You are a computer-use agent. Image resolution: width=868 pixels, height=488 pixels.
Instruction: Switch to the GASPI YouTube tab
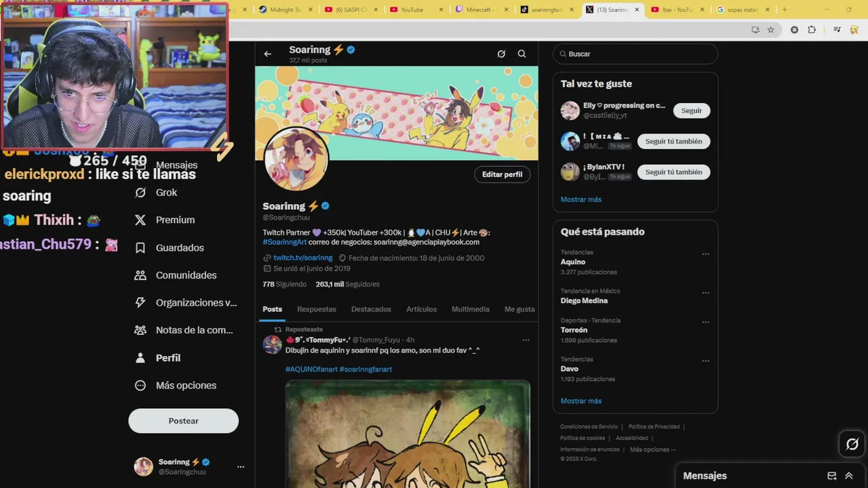[351, 9]
